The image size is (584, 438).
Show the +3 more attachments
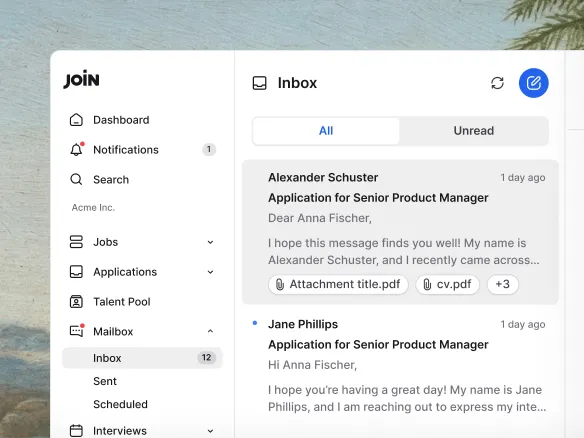[503, 285]
